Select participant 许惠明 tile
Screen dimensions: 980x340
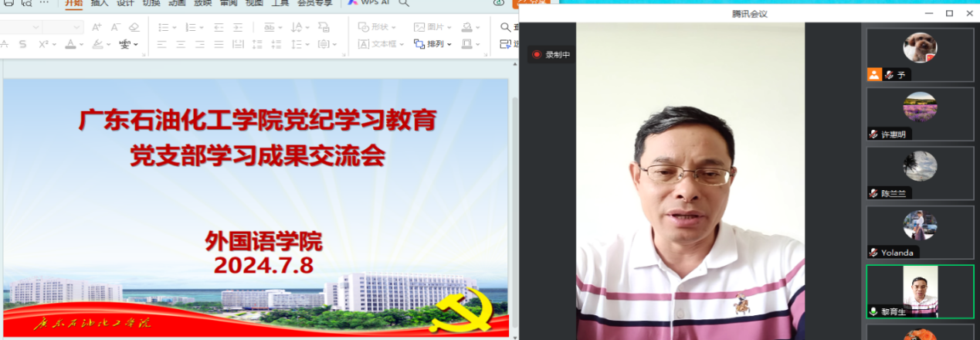pos(920,114)
